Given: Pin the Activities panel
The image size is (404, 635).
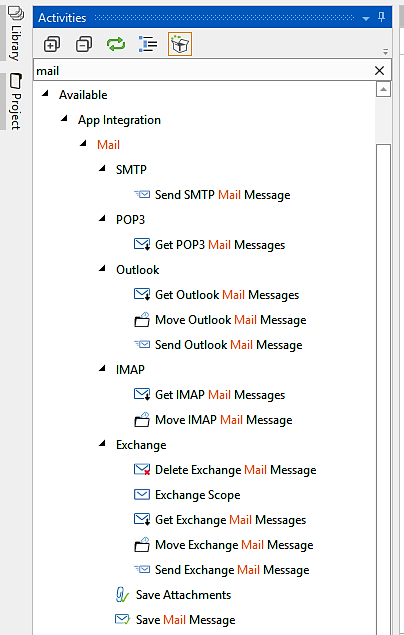Looking at the screenshot, I should point(381,17).
